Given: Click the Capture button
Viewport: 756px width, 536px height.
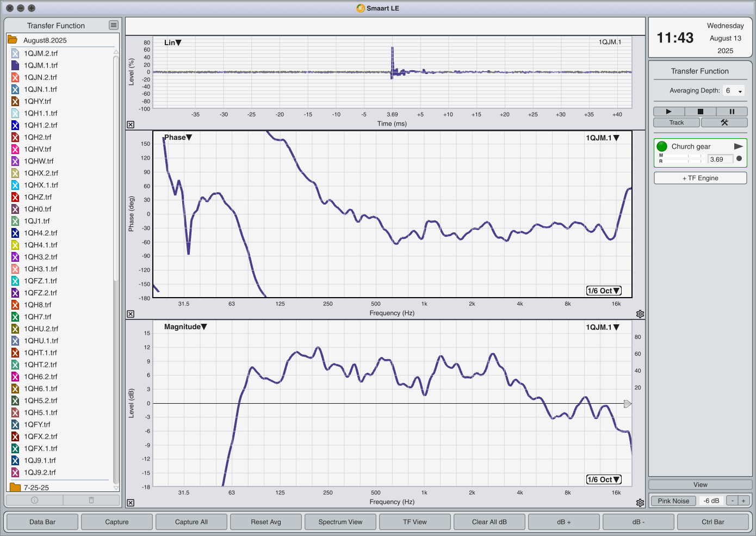Looking at the screenshot, I should (x=117, y=522).
